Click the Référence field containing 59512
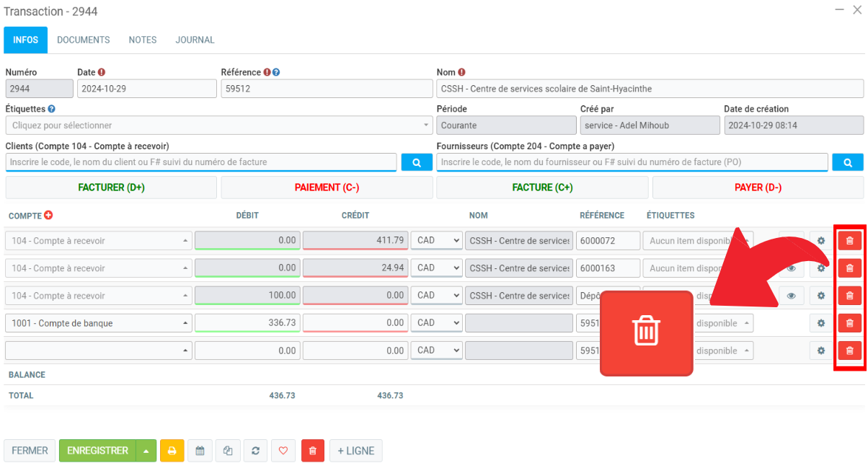The height and width of the screenshot is (463, 868). [326, 89]
